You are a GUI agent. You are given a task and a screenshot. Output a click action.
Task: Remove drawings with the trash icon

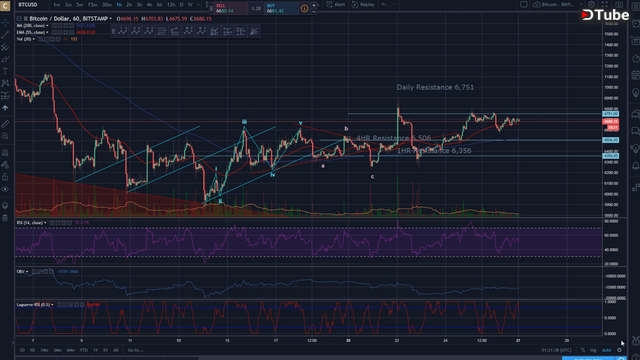(x=5, y=218)
